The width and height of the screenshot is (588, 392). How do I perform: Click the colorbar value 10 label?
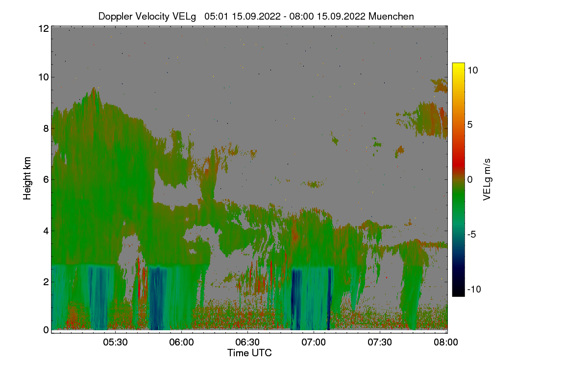coord(472,70)
